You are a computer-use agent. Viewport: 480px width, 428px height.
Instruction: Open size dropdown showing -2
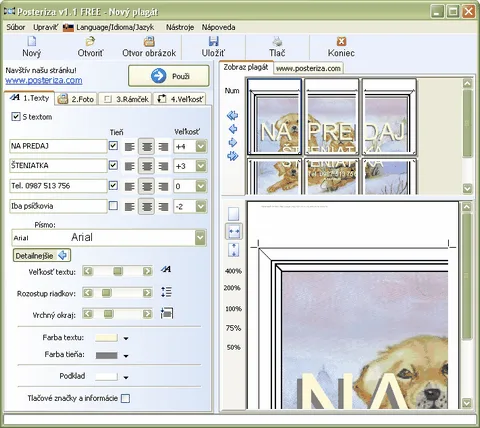(201, 206)
